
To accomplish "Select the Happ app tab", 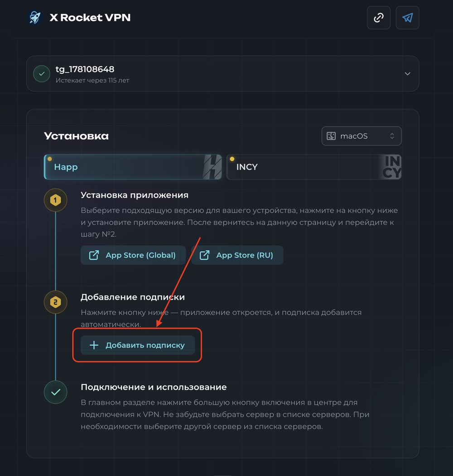I will pos(133,167).
